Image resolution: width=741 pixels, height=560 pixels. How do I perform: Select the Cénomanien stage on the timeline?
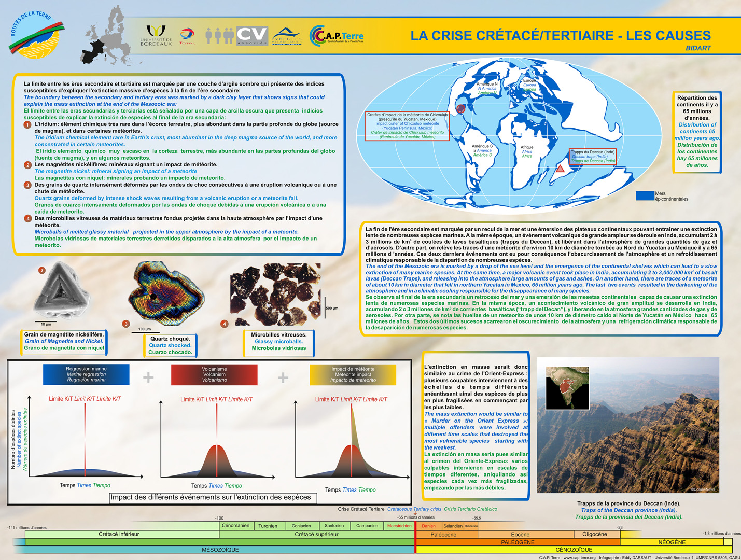(x=235, y=526)
